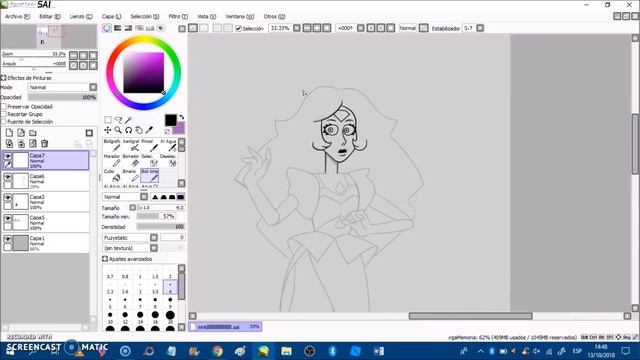Choose the Aerógrafo airbrush tool
This screenshot has width=640, height=360.
click(131, 145)
